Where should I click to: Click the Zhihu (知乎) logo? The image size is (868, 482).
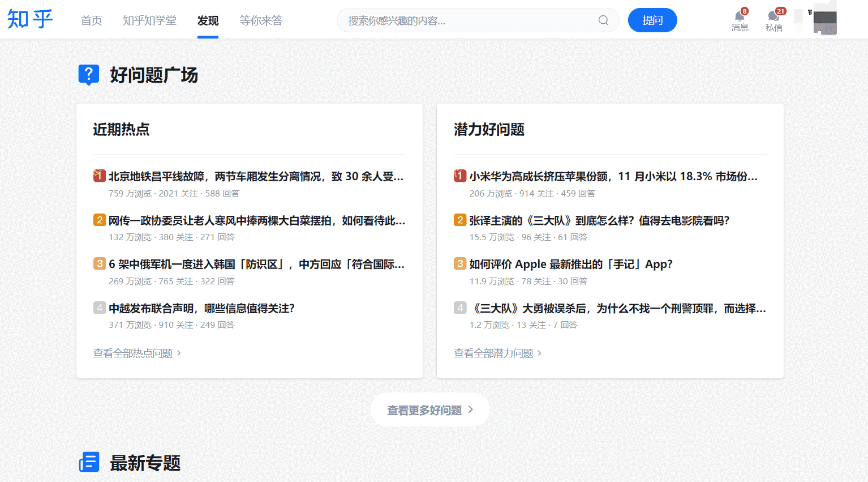pos(29,18)
